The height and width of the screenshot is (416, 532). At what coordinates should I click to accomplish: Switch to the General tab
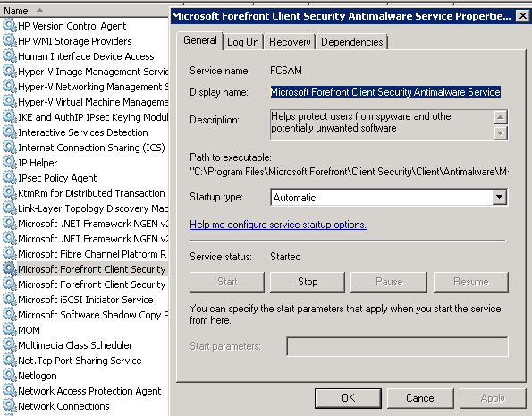pyautogui.click(x=200, y=40)
